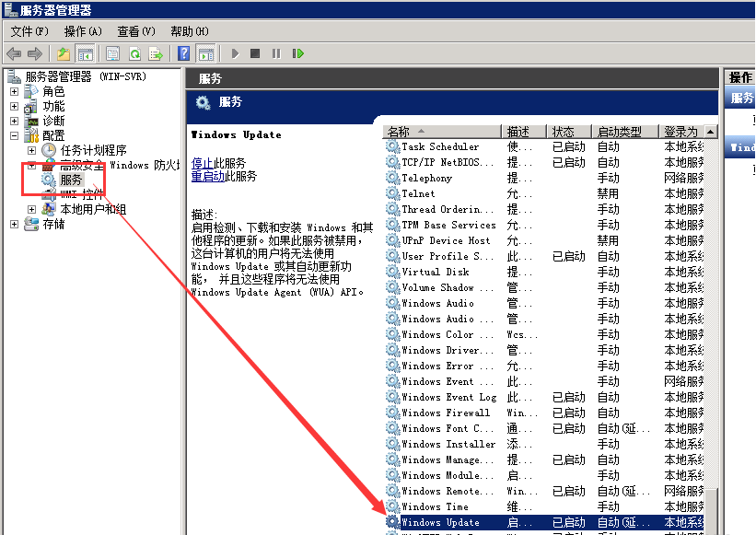The width and height of the screenshot is (756, 535).
Task: Expand the 角色 tree node
Action: pyautogui.click(x=15, y=91)
